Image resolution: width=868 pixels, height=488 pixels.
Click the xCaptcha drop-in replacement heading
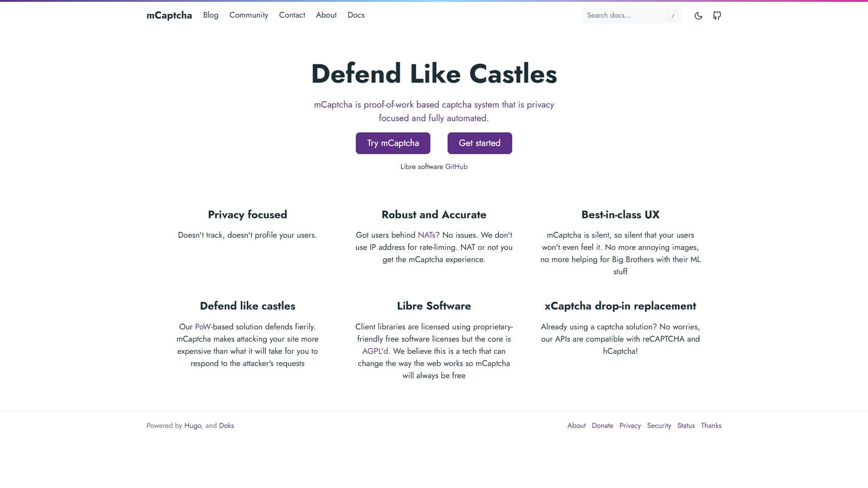620,306
